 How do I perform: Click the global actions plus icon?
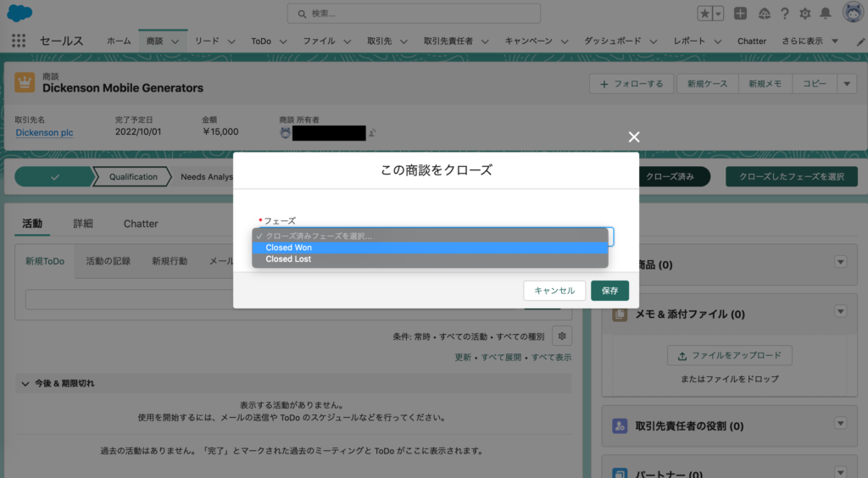(741, 14)
